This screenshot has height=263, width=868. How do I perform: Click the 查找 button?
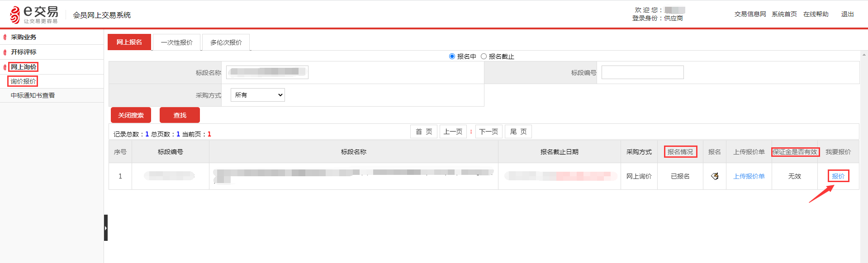tap(180, 115)
